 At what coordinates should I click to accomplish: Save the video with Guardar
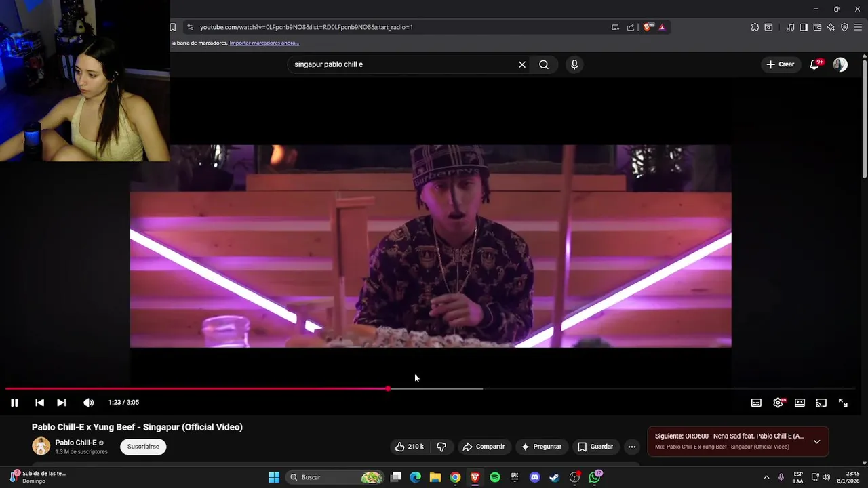[x=595, y=447]
